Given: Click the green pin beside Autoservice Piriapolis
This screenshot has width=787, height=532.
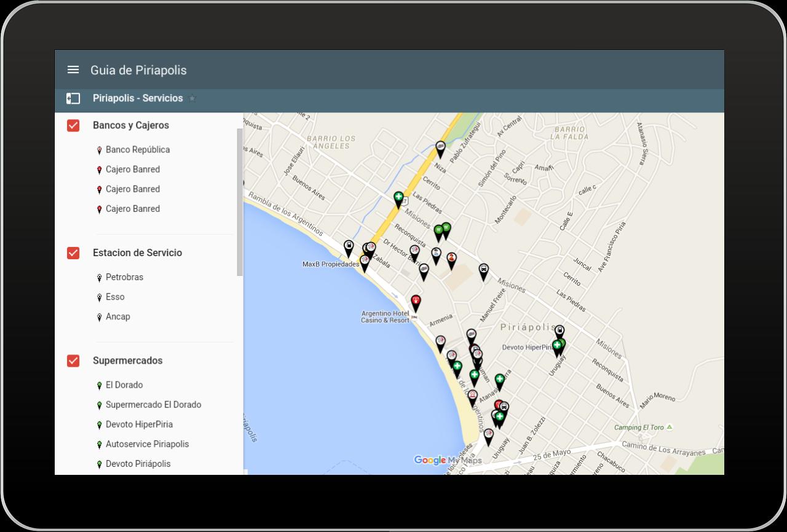Looking at the screenshot, I should point(99,445).
